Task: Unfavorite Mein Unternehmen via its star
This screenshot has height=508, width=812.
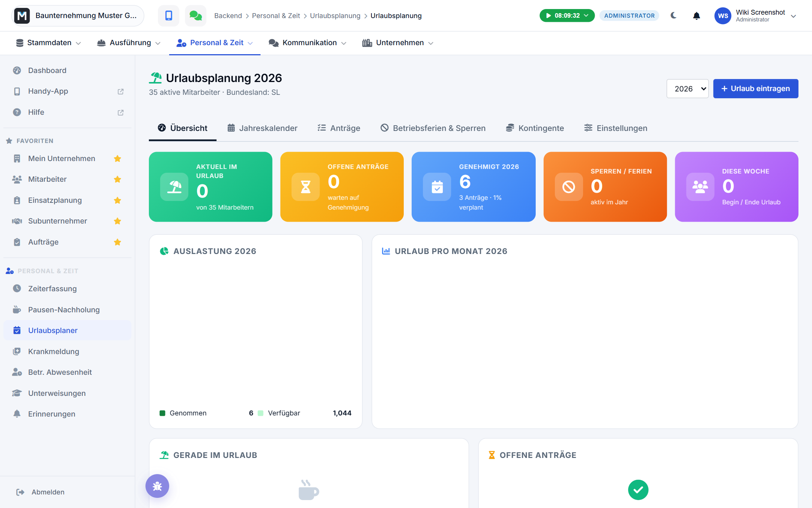Action: tap(117, 158)
